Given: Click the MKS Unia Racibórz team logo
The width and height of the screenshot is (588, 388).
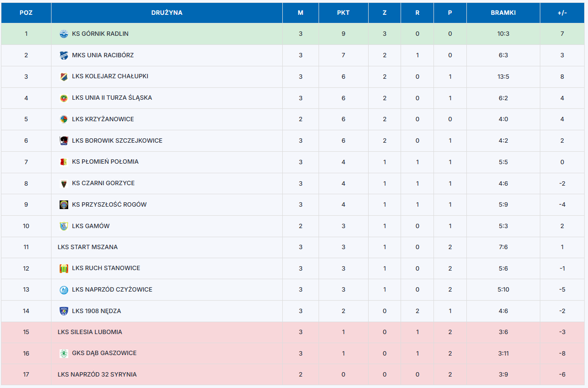Looking at the screenshot, I should tap(64, 55).
